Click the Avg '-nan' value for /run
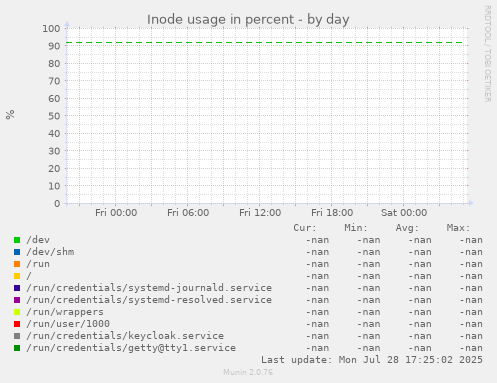This screenshot has width=497, height=383. pos(420,264)
